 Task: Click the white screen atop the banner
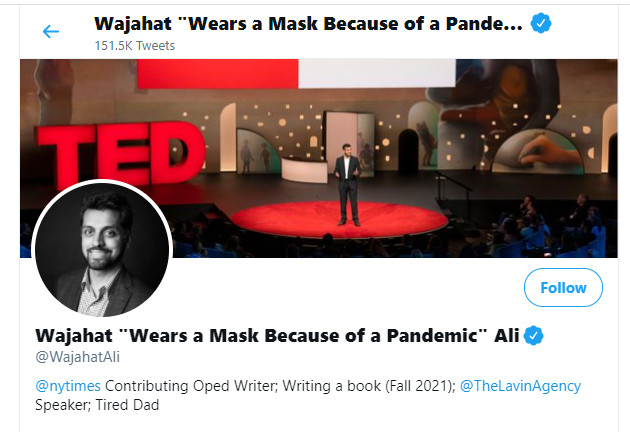point(377,73)
